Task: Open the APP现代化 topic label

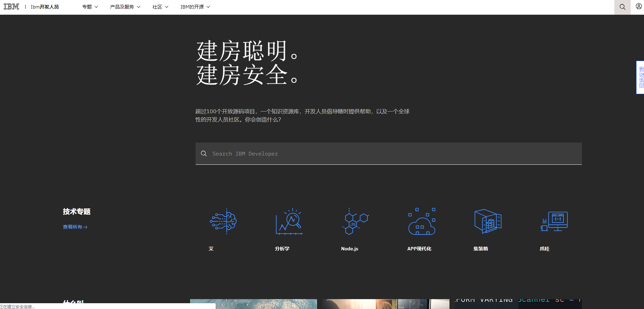Action: click(419, 249)
